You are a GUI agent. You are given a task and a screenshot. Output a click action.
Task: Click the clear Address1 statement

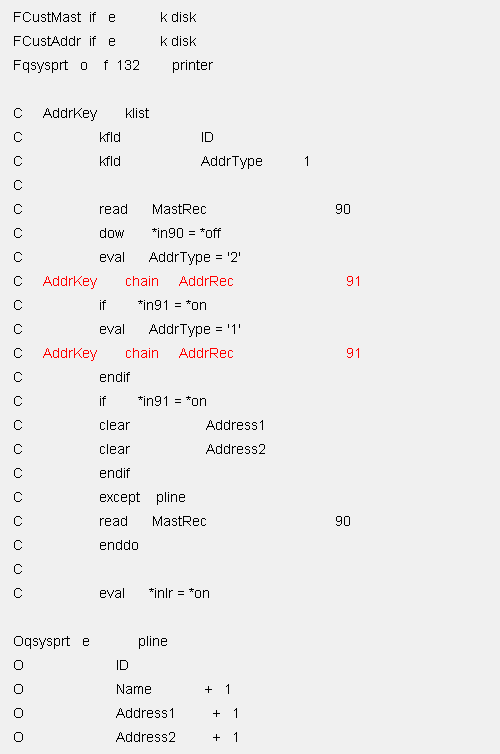coord(139,426)
